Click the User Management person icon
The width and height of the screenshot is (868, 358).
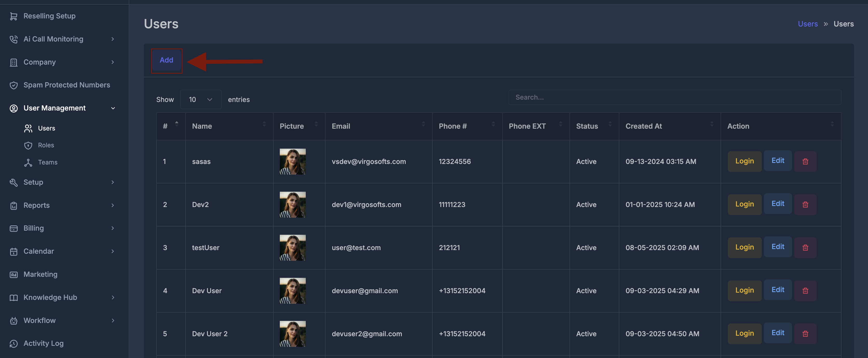[13, 108]
